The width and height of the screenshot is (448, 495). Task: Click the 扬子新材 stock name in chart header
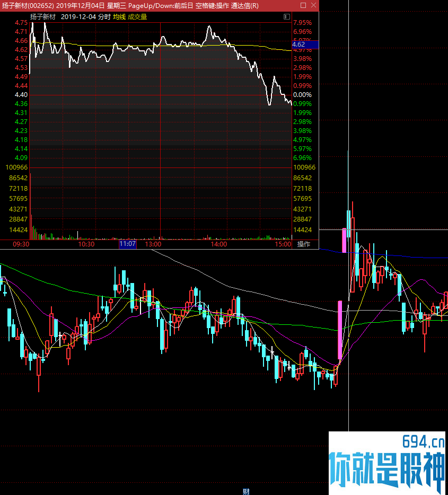coord(42,17)
